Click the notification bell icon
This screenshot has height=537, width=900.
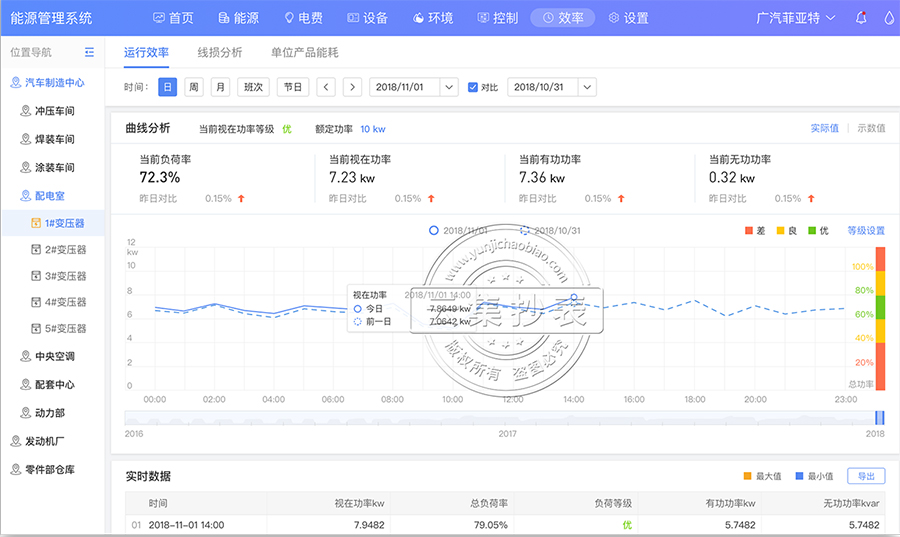861,18
